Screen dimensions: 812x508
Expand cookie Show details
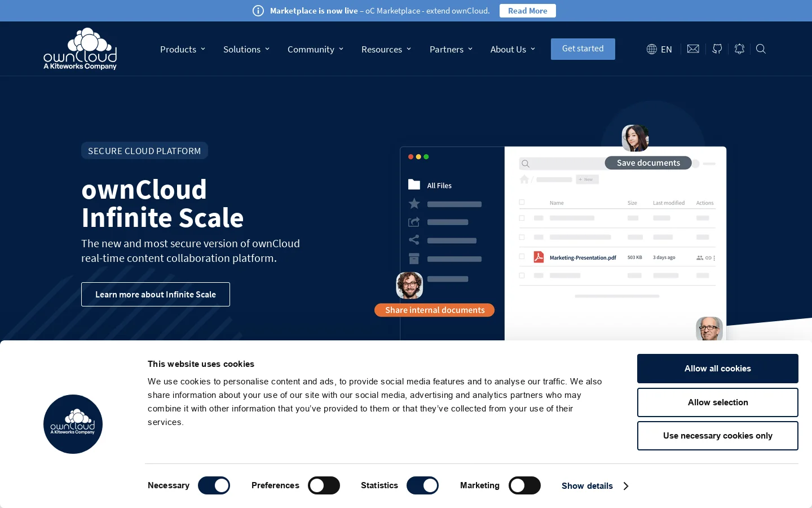tap(595, 486)
